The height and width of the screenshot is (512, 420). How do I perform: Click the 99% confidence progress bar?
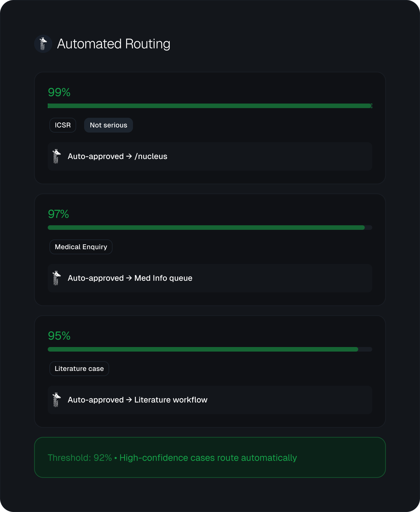[210, 106]
